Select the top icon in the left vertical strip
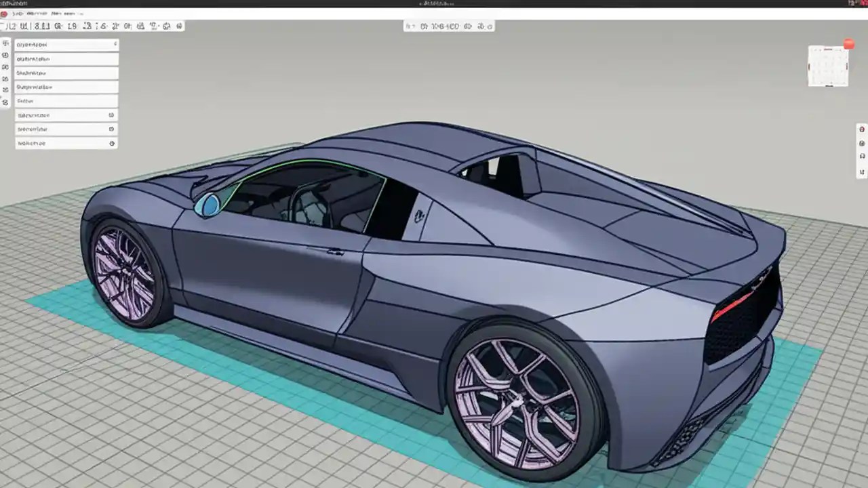868x488 pixels. click(5, 43)
